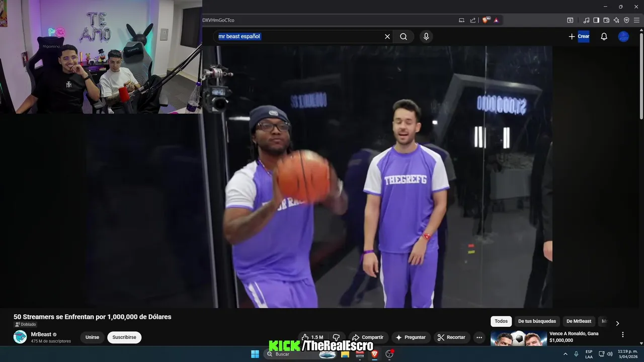The width and height of the screenshot is (644, 362).
Task: Toggle the browser sidebar panel icon
Action: click(x=596, y=20)
